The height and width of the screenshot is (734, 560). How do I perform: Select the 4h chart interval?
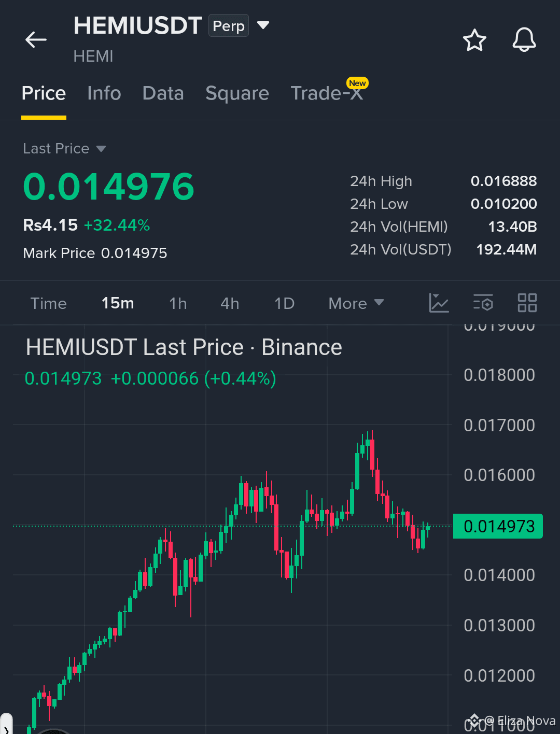coord(230,303)
